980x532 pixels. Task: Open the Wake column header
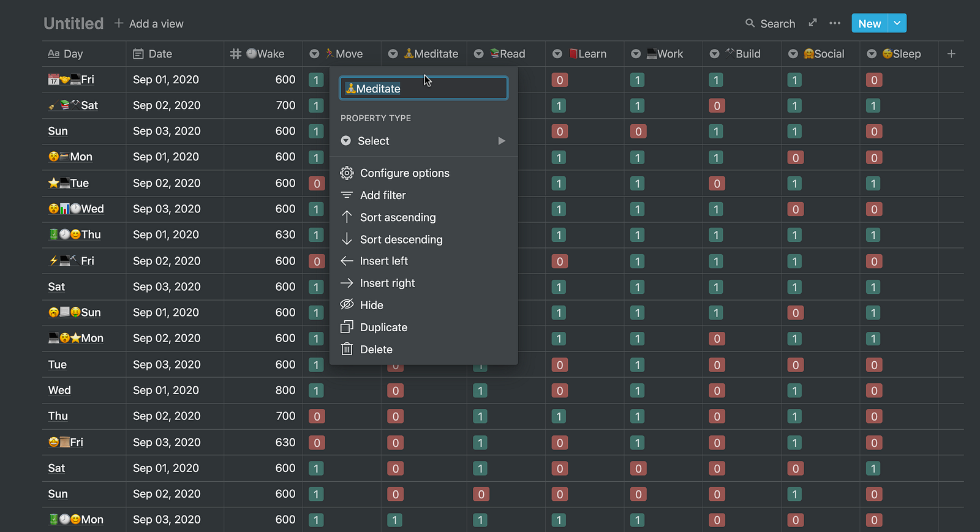(x=263, y=54)
